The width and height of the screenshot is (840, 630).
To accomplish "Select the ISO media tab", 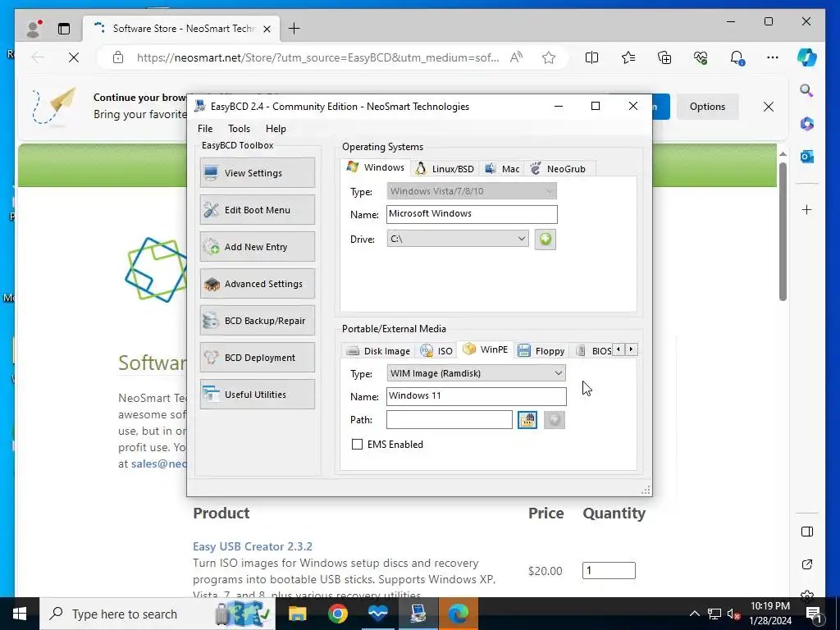I will click(436, 351).
